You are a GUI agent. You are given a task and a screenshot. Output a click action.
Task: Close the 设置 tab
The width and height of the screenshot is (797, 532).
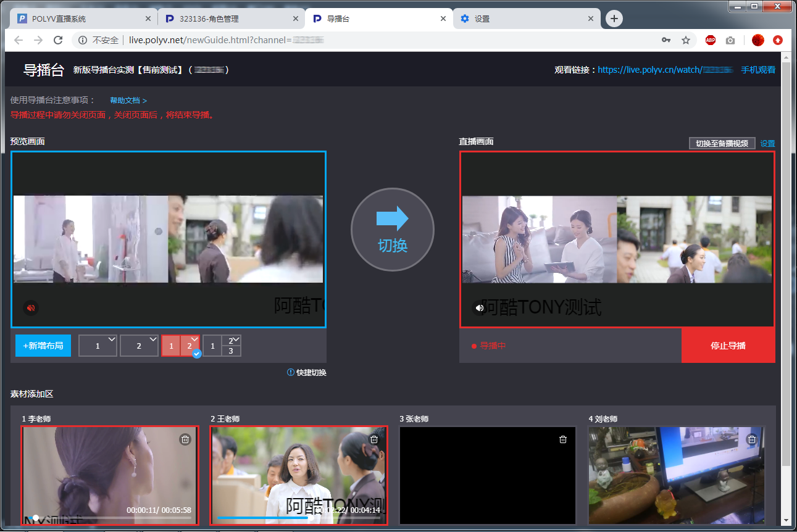(591, 19)
